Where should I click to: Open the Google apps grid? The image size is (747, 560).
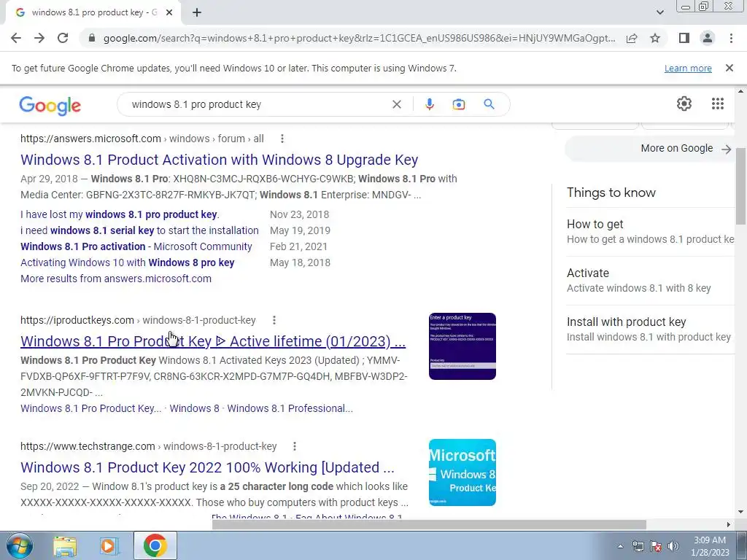click(718, 104)
